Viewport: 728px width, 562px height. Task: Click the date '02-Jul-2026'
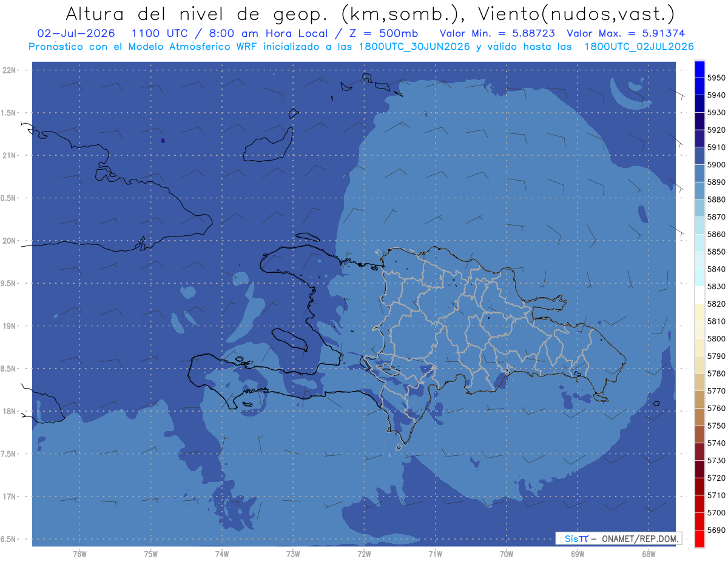click(x=76, y=33)
